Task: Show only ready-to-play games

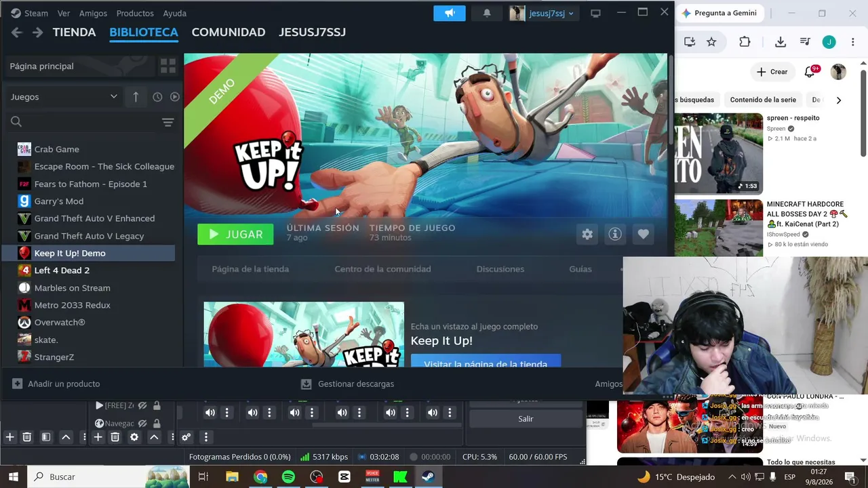Action: (x=175, y=97)
